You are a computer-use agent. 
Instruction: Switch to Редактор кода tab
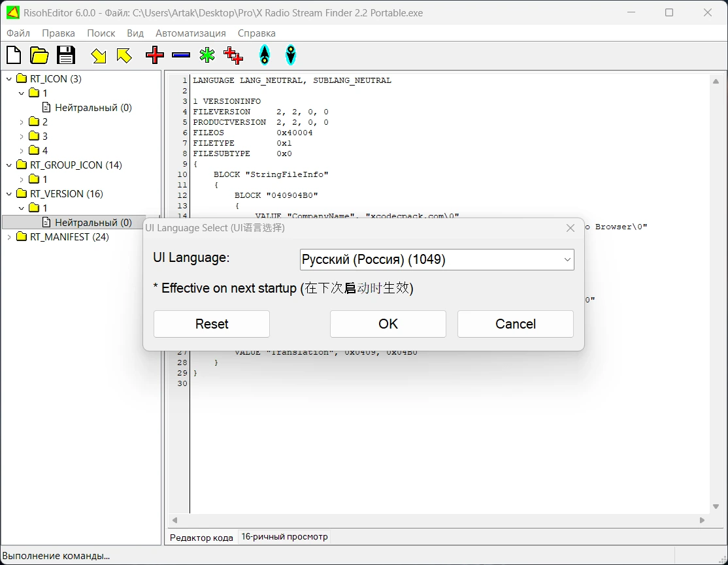click(201, 537)
